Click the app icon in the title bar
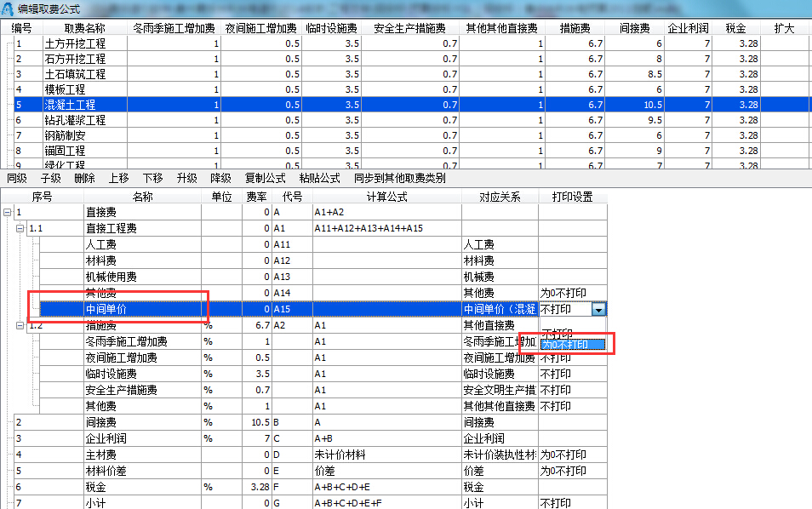812x509 pixels. [x=8, y=8]
